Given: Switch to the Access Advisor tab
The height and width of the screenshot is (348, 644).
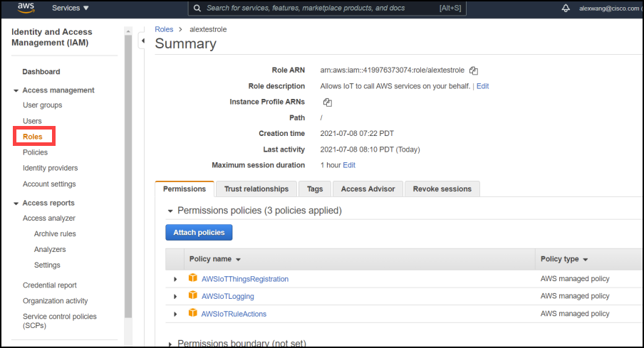Looking at the screenshot, I should [x=368, y=189].
